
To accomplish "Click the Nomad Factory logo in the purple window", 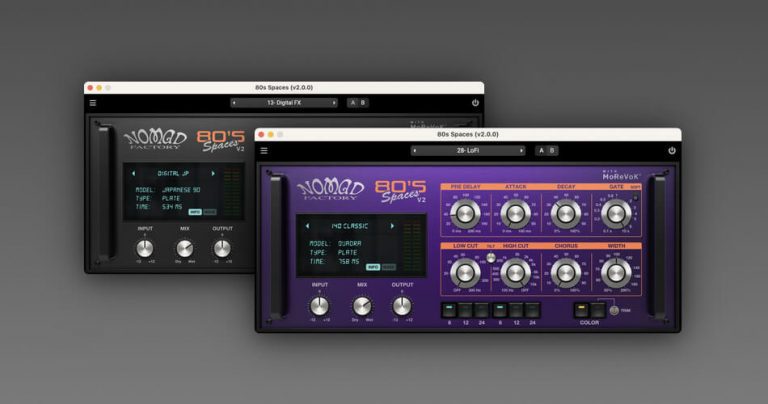I will point(331,190).
